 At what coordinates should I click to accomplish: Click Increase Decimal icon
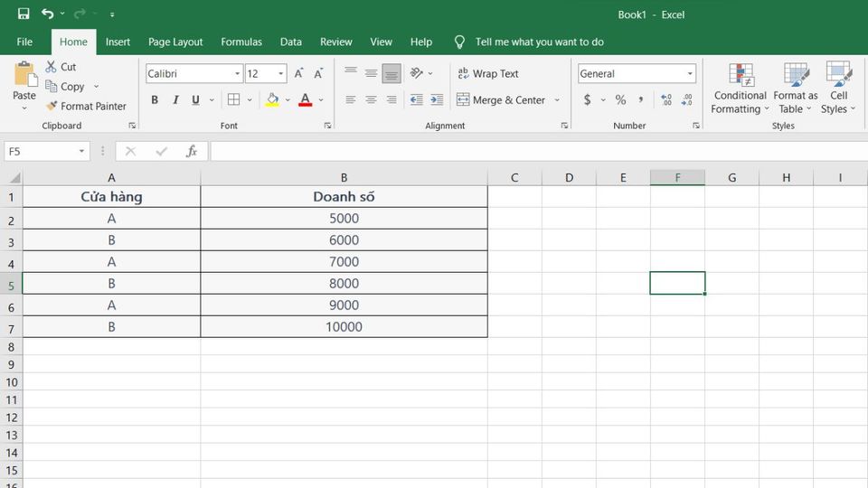[x=666, y=99]
